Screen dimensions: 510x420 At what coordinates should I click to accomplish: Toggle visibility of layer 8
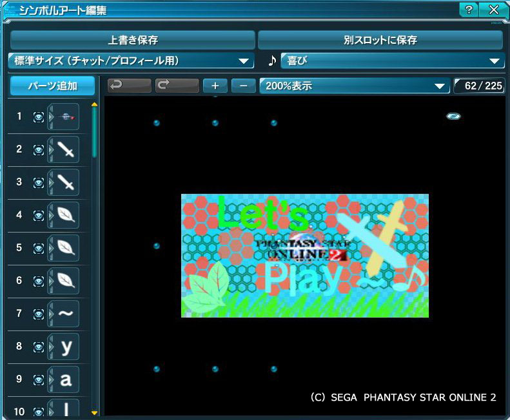click(39, 347)
